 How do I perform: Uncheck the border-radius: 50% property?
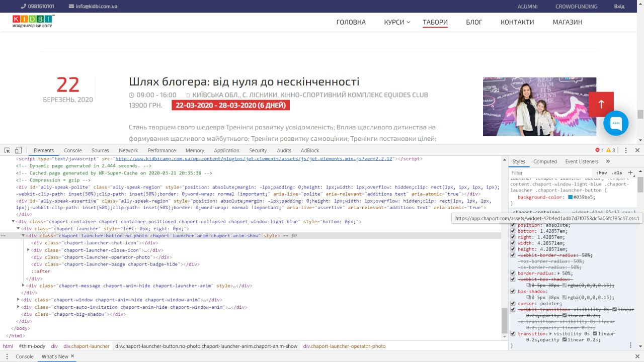513,273
